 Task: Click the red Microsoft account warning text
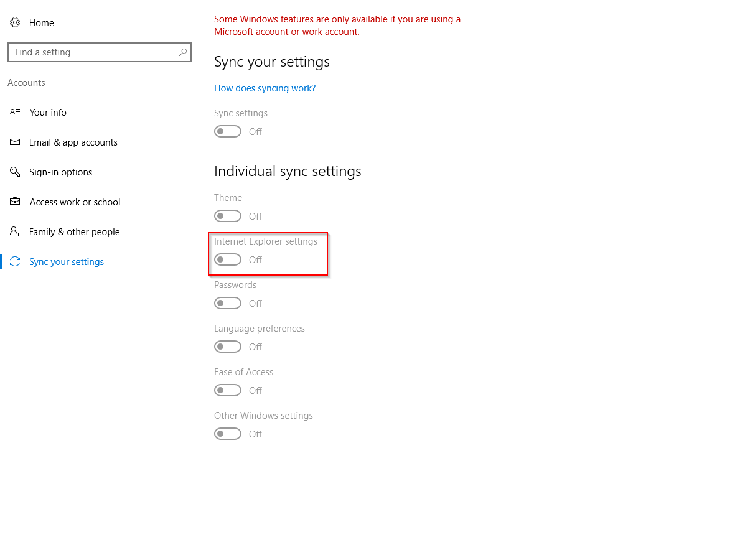tap(337, 26)
